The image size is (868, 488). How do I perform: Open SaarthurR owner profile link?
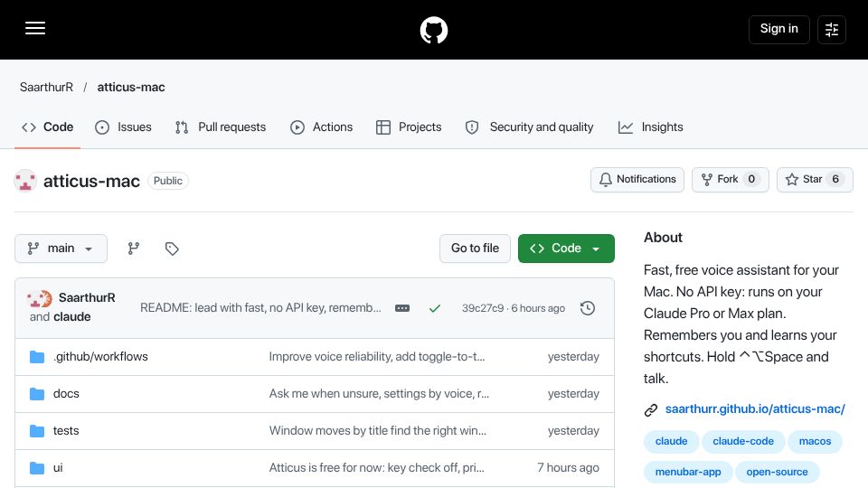click(46, 87)
